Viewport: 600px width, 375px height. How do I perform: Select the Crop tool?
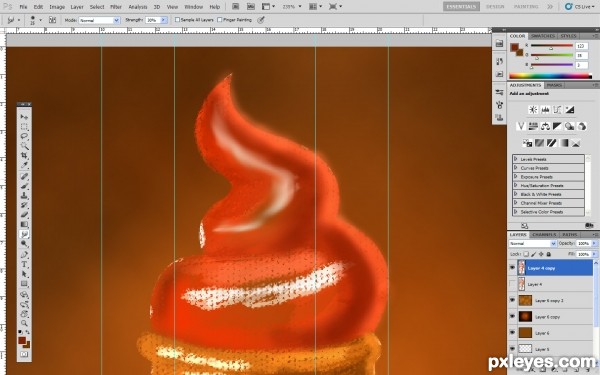point(24,155)
